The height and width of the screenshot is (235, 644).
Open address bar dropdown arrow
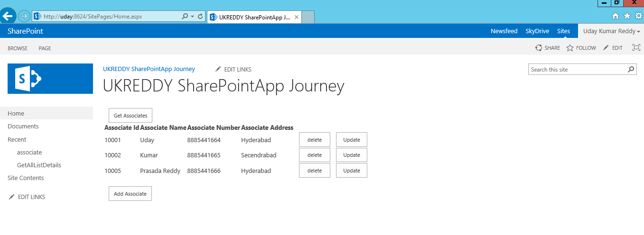coord(192,16)
